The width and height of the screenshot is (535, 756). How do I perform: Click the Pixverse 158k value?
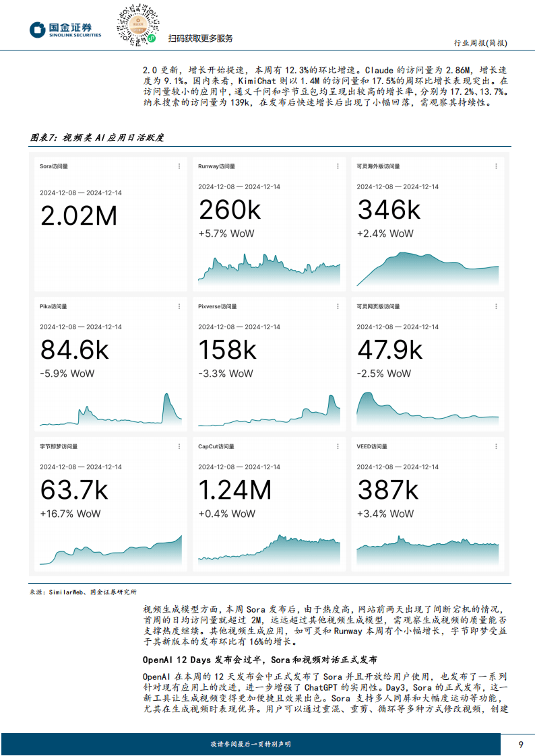click(228, 350)
